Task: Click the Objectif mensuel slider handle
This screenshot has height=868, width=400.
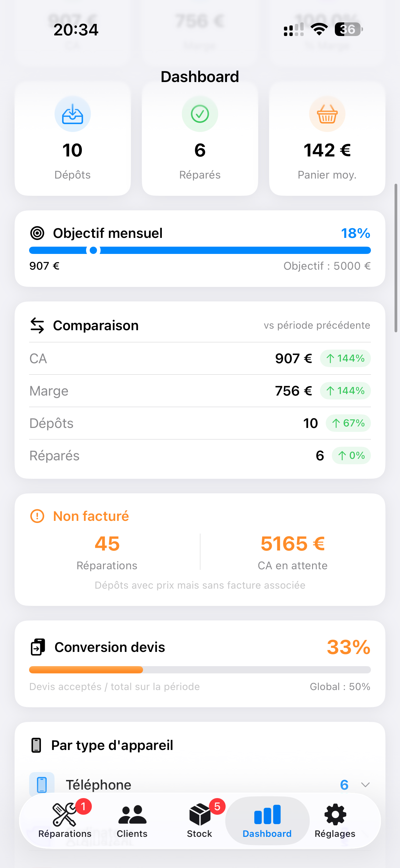Action: tap(93, 250)
